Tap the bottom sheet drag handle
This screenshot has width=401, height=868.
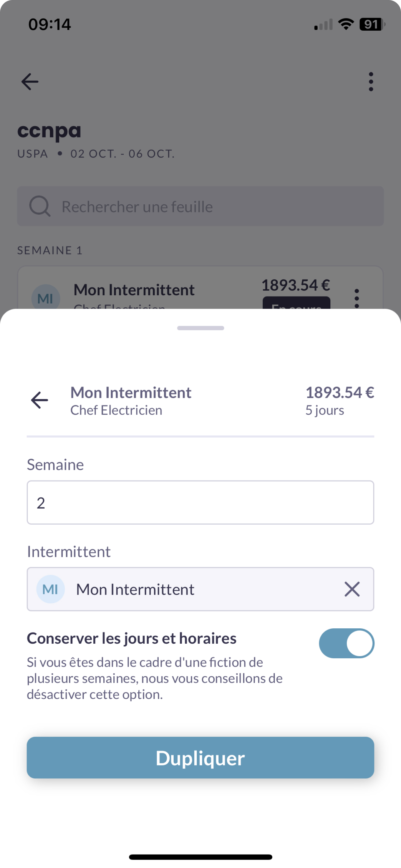click(201, 328)
